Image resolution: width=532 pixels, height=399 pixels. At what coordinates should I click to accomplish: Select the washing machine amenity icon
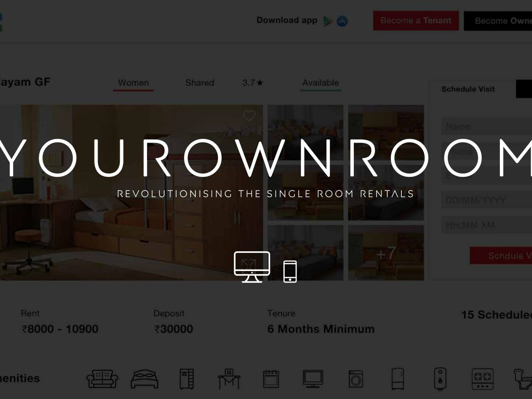pos(356,378)
